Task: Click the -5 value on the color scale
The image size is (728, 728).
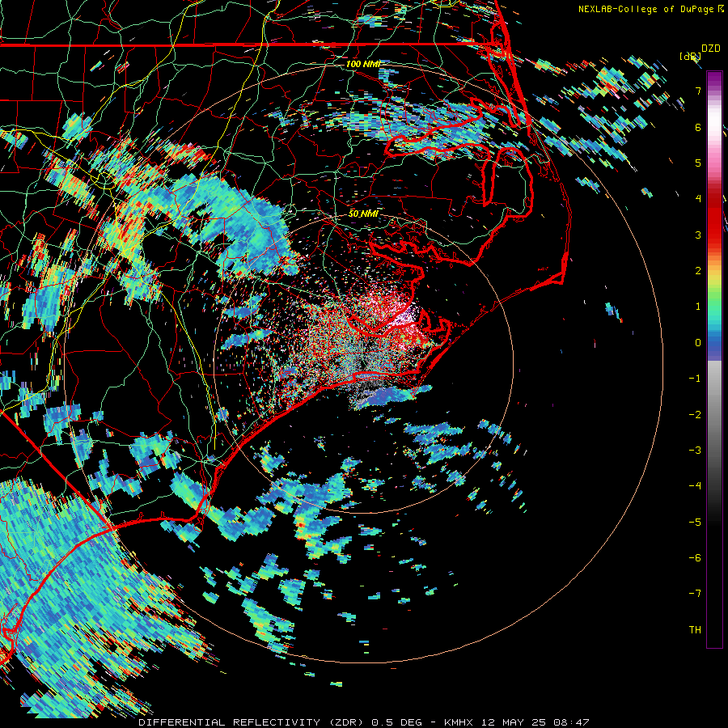Action: (695, 523)
